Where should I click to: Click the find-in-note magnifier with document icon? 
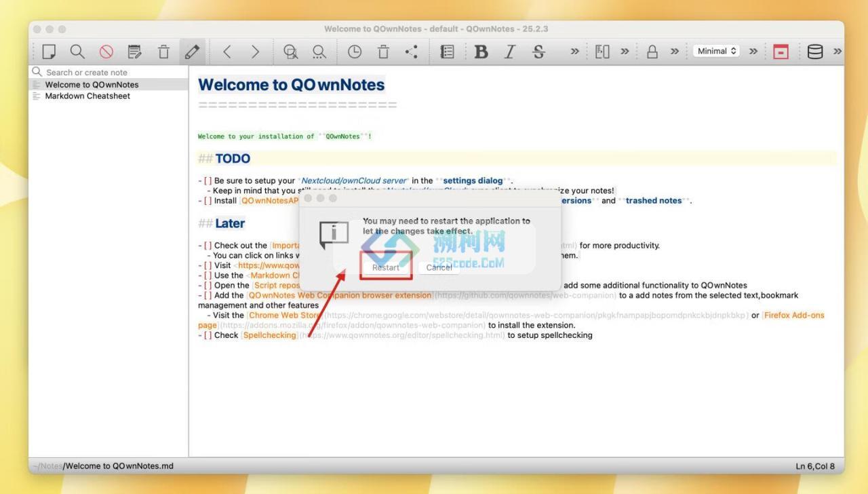click(290, 52)
